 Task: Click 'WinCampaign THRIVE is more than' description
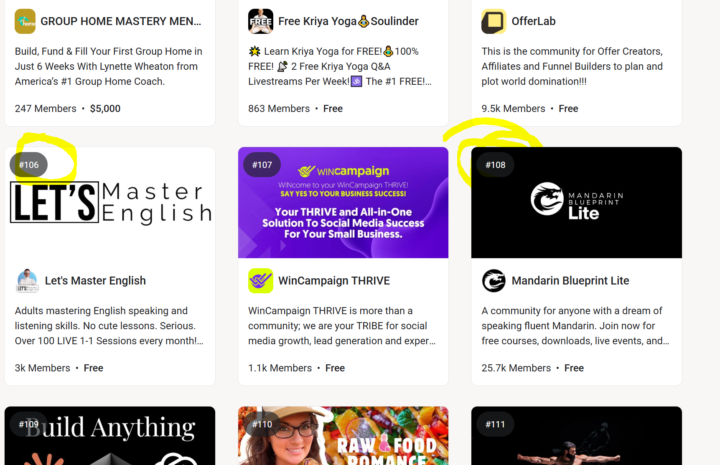[x=342, y=326]
